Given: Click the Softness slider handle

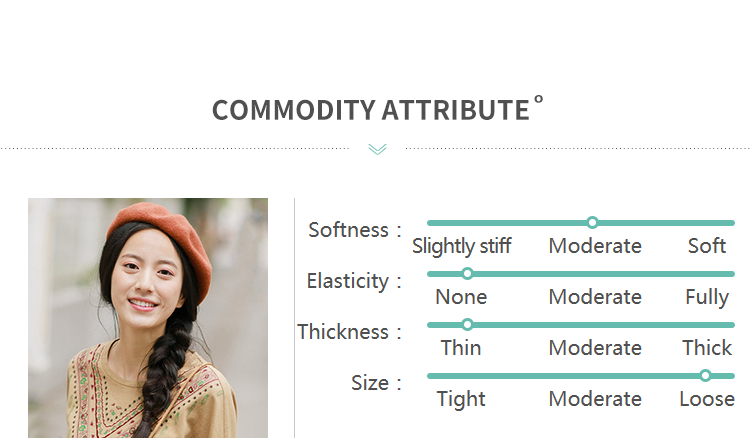Looking at the screenshot, I should [x=592, y=222].
